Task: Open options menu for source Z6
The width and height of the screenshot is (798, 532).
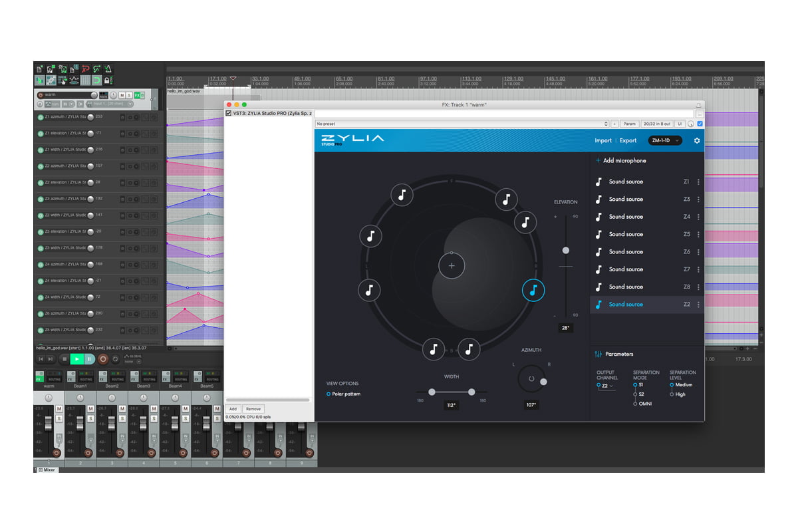Action: (698, 251)
